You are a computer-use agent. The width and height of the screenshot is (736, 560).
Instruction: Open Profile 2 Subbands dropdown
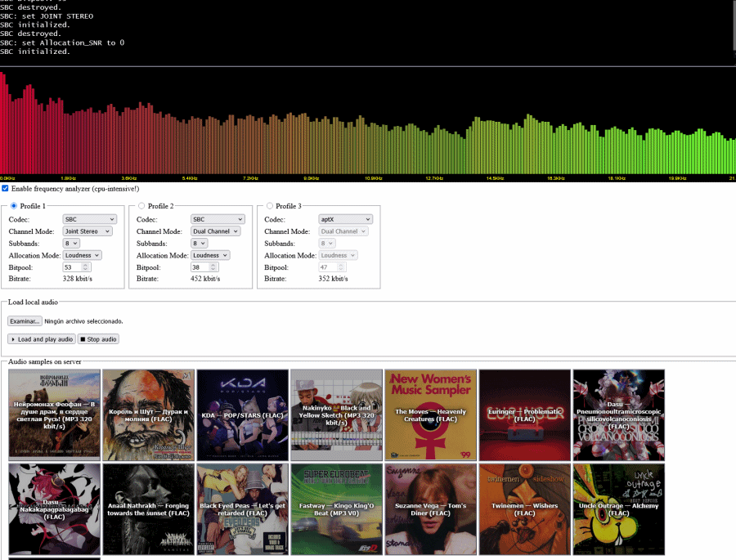(x=199, y=243)
